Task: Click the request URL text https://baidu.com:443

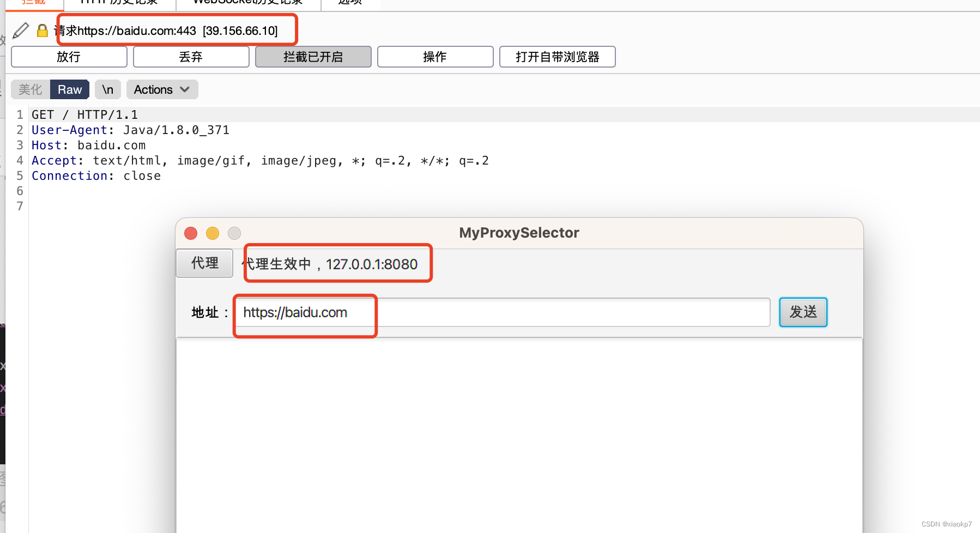Action: tap(136, 31)
